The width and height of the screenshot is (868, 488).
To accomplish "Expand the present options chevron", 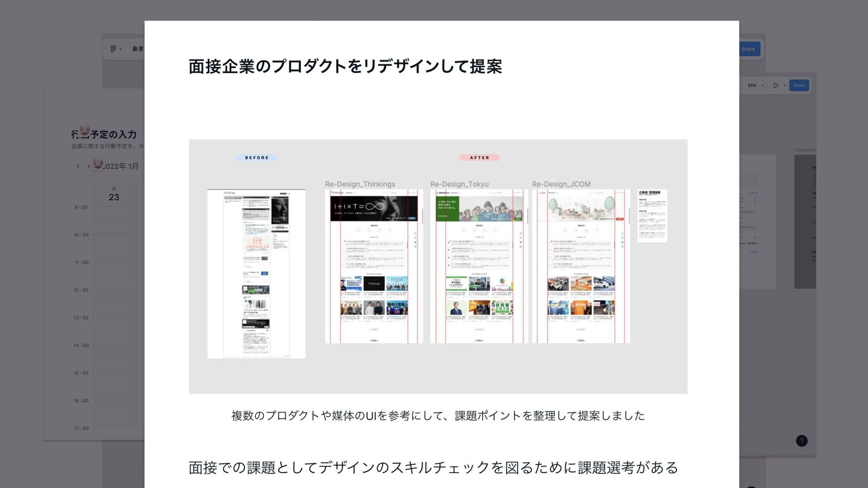I will (x=784, y=86).
